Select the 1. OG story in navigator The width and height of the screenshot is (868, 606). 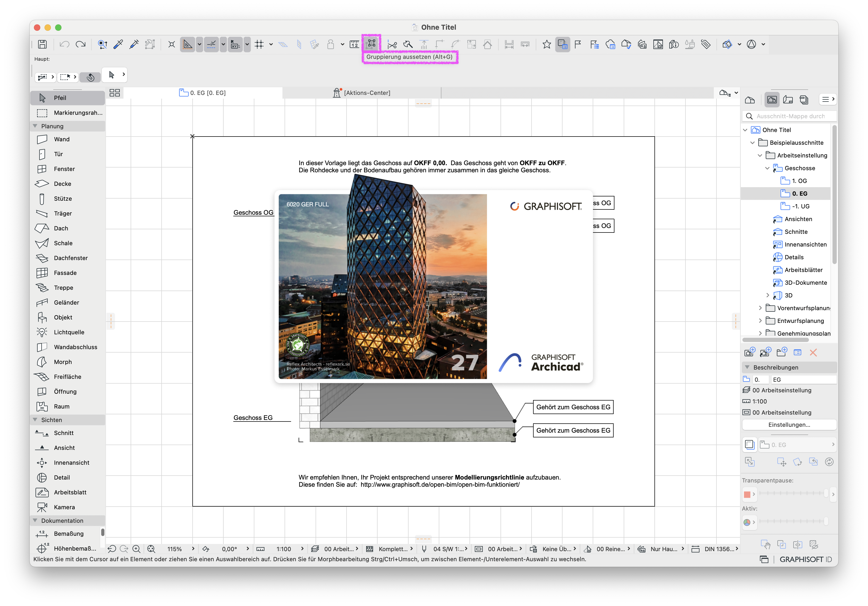pos(799,181)
